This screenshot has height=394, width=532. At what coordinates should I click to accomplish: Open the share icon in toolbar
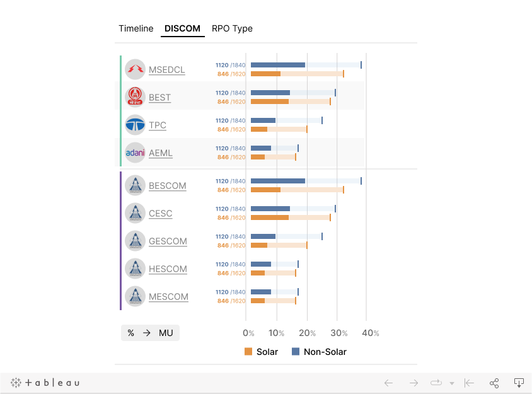coord(494,383)
